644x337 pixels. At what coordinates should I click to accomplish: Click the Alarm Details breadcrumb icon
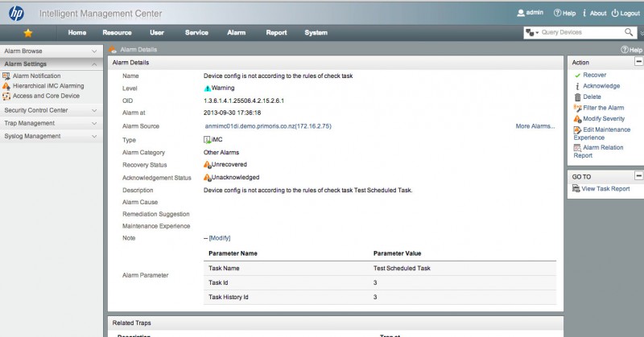(x=113, y=50)
